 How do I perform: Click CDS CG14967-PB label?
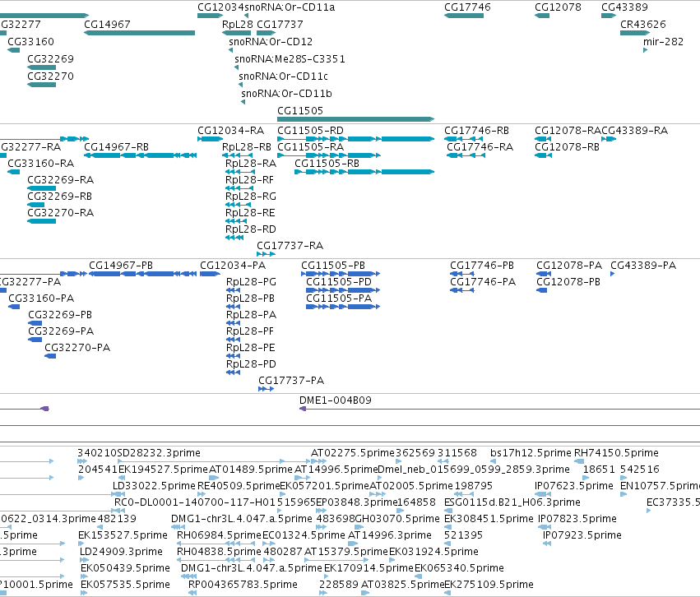(121, 266)
